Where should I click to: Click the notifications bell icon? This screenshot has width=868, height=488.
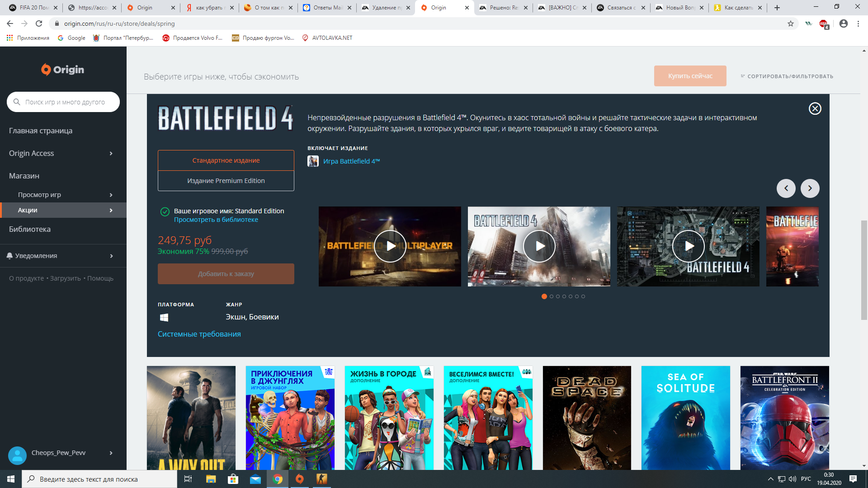[9, 256]
